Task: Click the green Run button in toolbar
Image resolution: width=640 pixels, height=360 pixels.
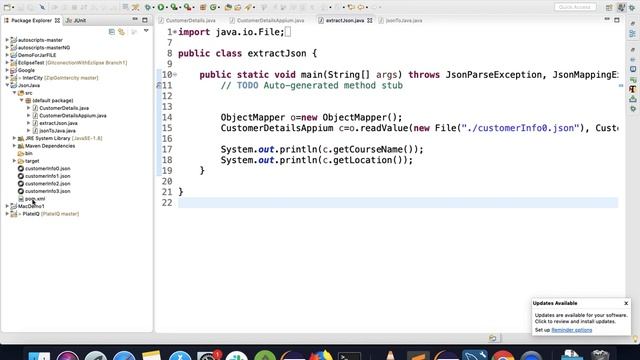Action: point(161,7)
